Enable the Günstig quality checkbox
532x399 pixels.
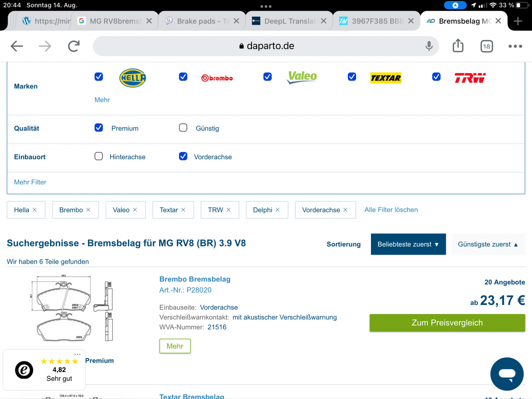(x=183, y=127)
